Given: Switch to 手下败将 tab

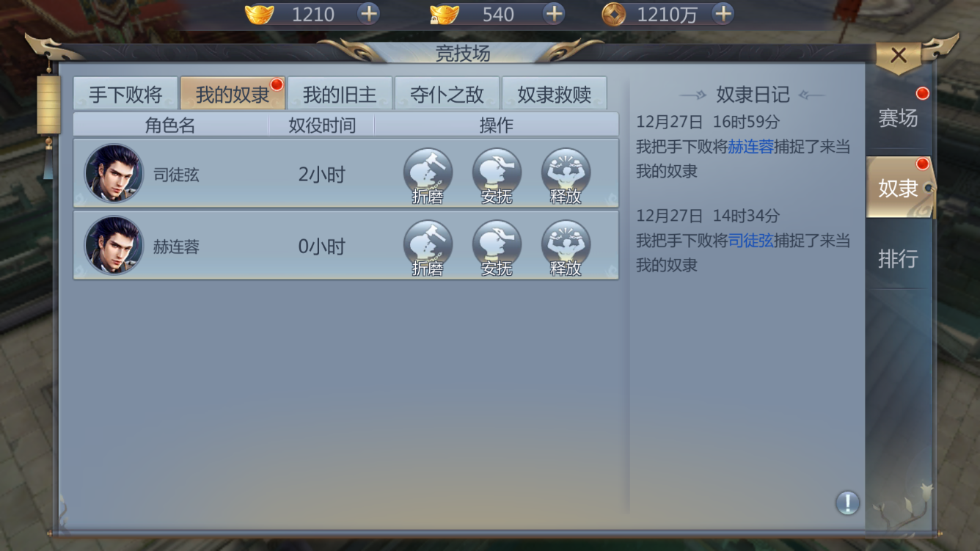Looking at the screenshot, I should 125,94.
